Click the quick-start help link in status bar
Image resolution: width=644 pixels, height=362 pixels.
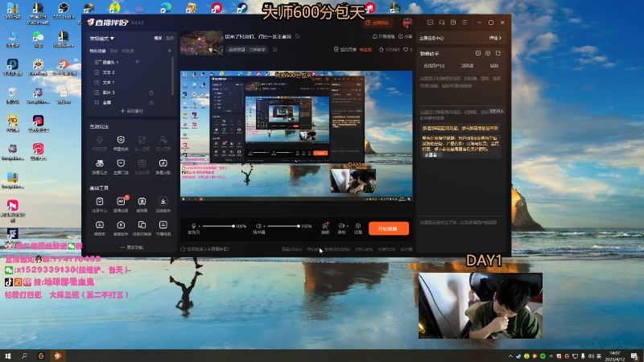tap(205, 249)
